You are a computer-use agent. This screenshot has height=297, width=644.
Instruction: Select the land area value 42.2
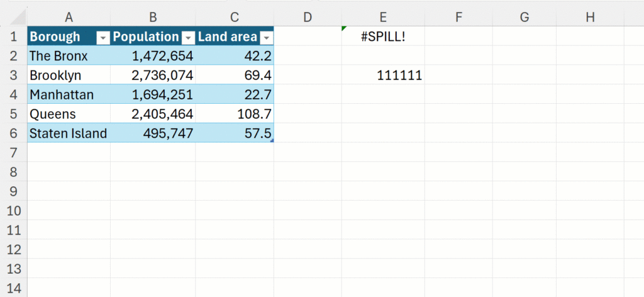pyautogui.click(x=235, y=55)
